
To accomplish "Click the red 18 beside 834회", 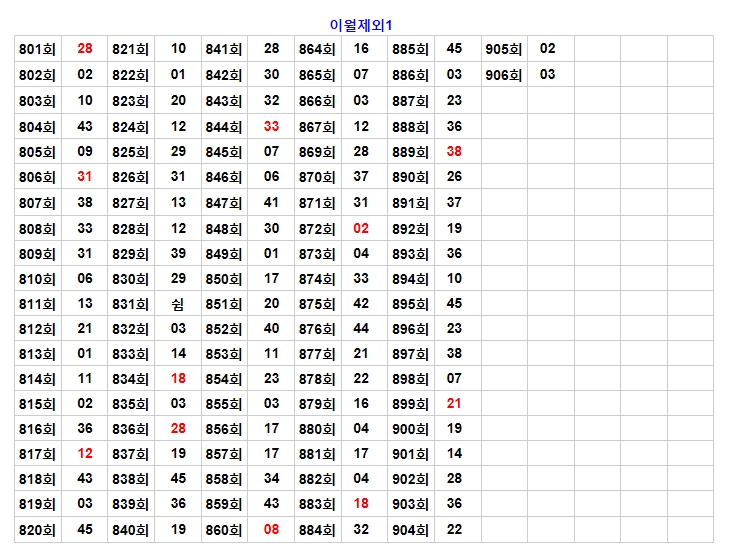I will pyautogui.click(x=178, y=378).
